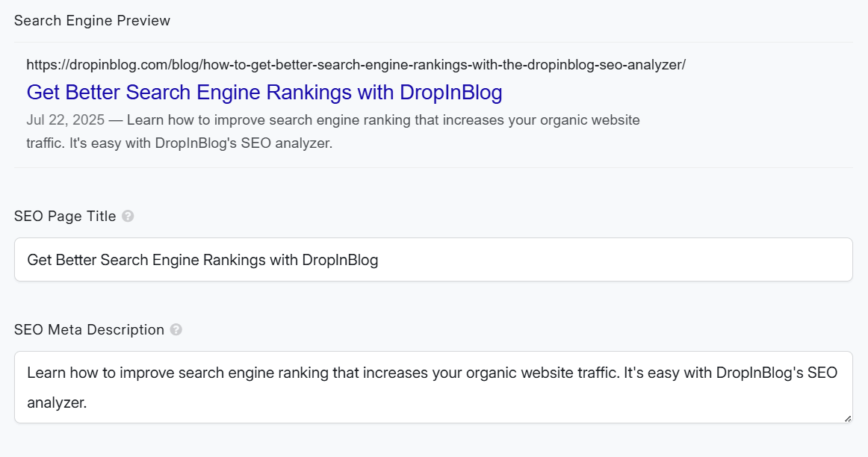Open the blue preview title link
This screenshot has height=457, width=868.
[264, 93]
